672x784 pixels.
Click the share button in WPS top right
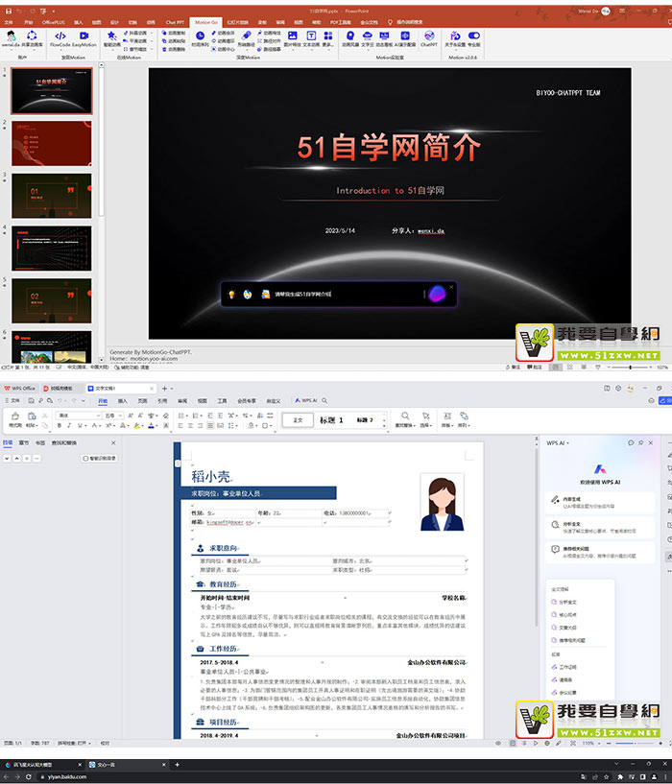click(665, 400)
